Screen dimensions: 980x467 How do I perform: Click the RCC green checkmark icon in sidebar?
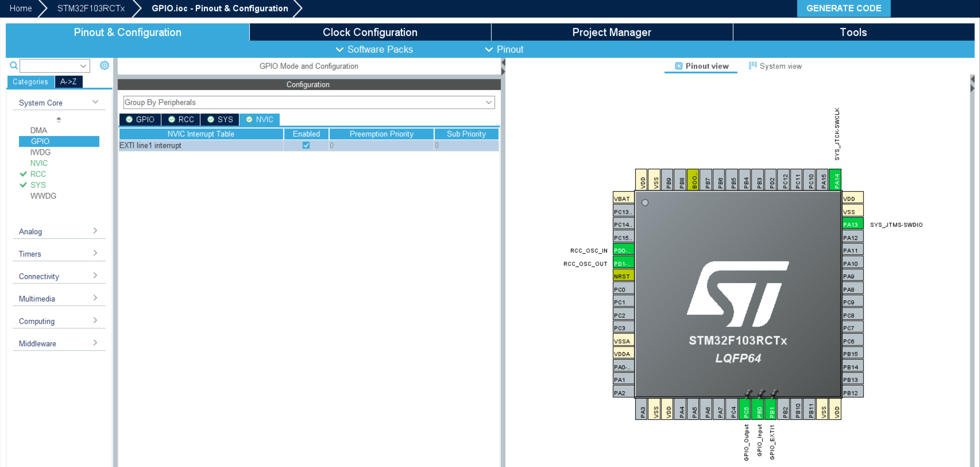point(23,174)
